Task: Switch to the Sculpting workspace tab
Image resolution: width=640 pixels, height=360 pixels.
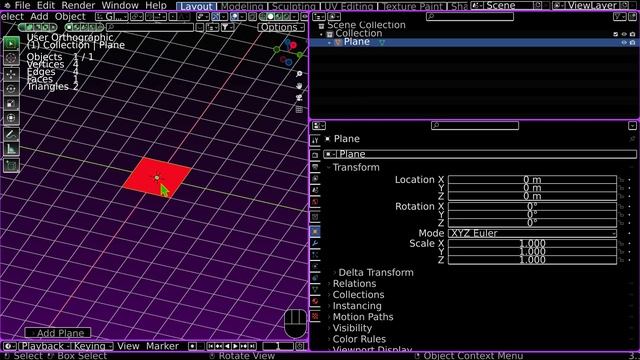Action: click(x=293, y=7)
